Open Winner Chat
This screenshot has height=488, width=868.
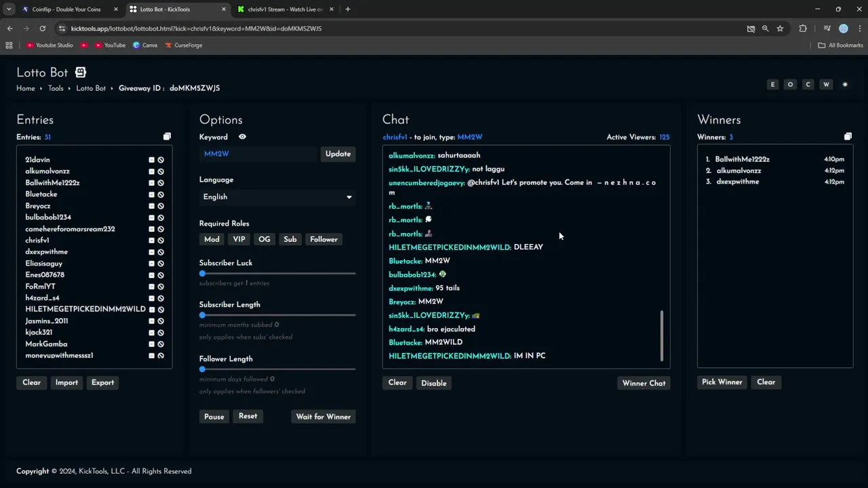point(644,384)
